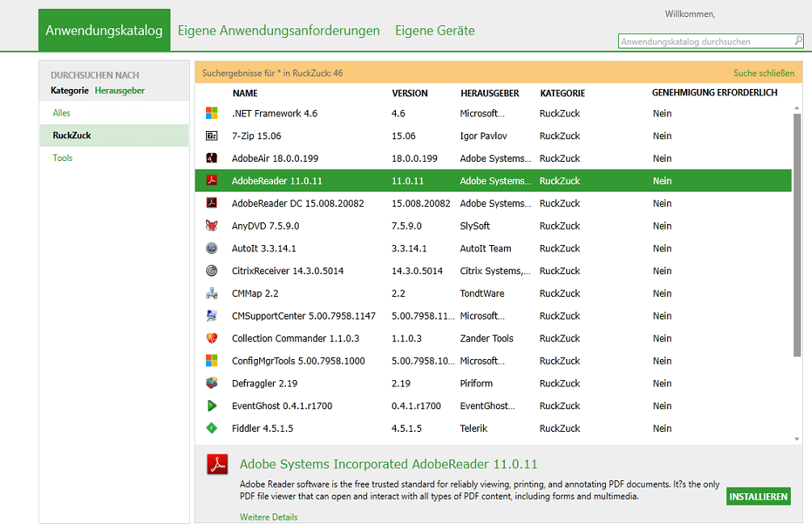Click the Defraggler 2.19 icon
This screenshot has height=528, width=812.
(x=212, y=383)
